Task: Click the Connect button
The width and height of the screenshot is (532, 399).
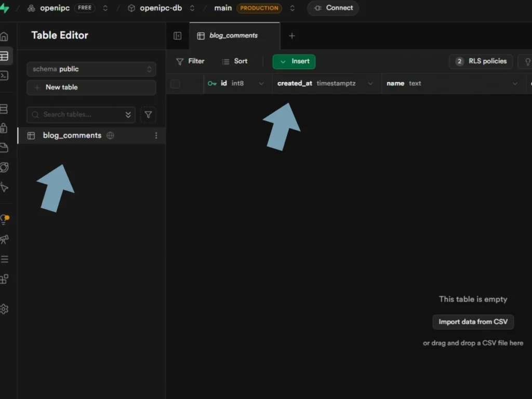Action: tap(333, 8)
